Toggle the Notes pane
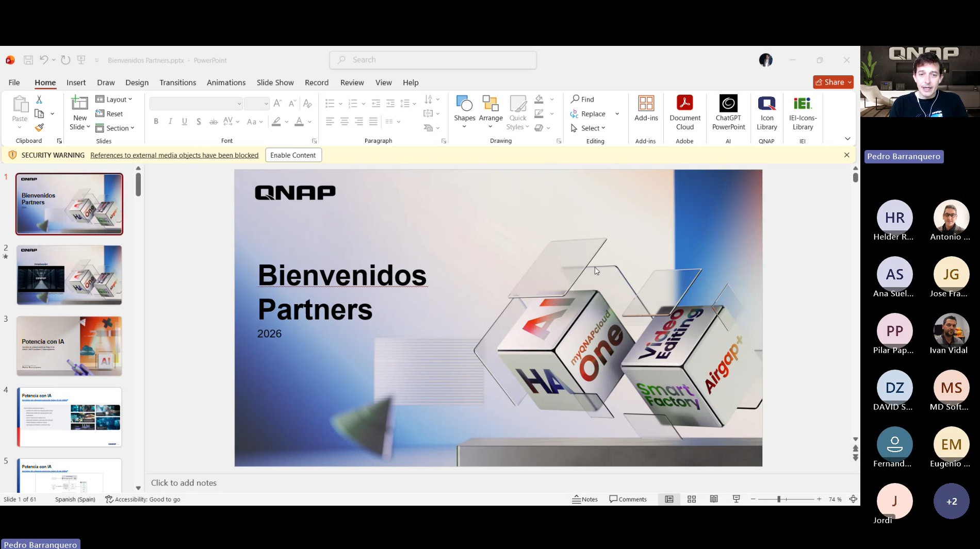The height and width of the screenshot is (549, 980). point(585,499)
